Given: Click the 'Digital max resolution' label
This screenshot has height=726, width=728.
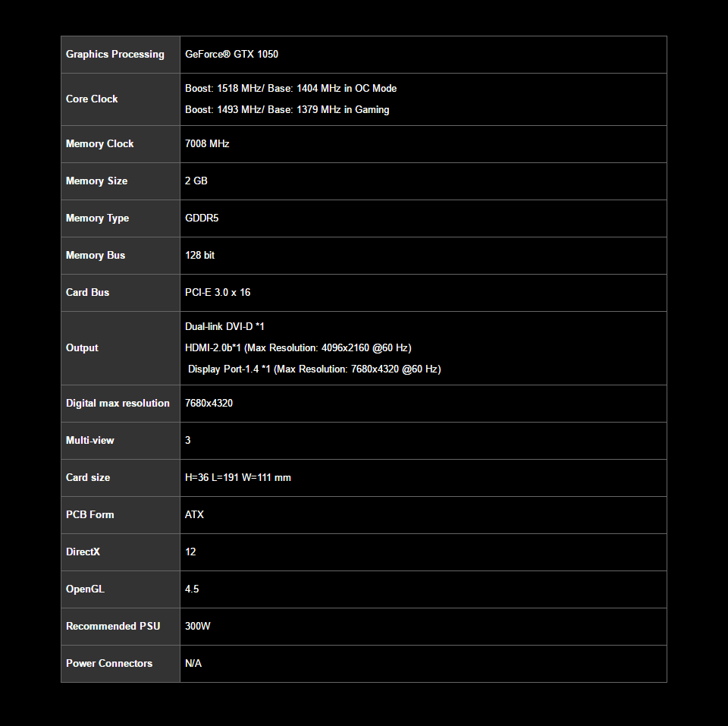Looking at the screenshot, I should point(118,404).
